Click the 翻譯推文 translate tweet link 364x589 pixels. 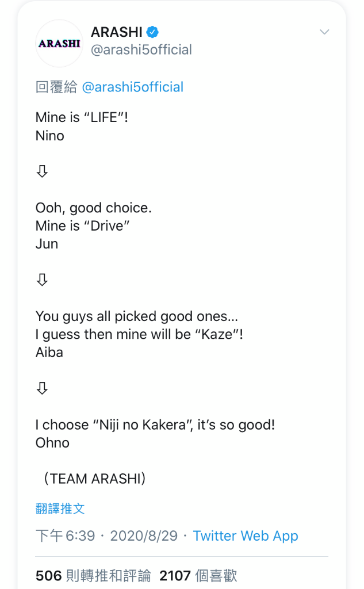click(60, 508)
